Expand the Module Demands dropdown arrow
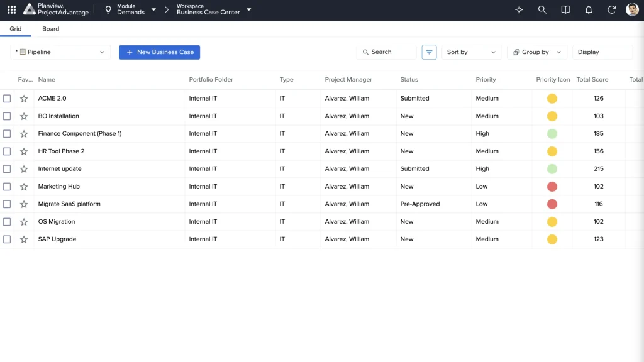 tap(153, 9)
